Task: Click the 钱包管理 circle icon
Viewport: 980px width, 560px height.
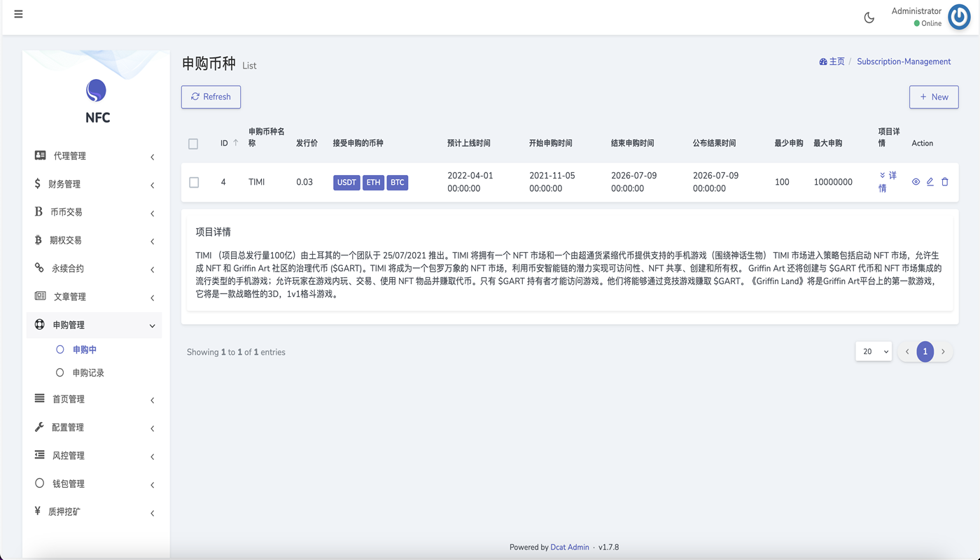Action: [x=39, y=483]
